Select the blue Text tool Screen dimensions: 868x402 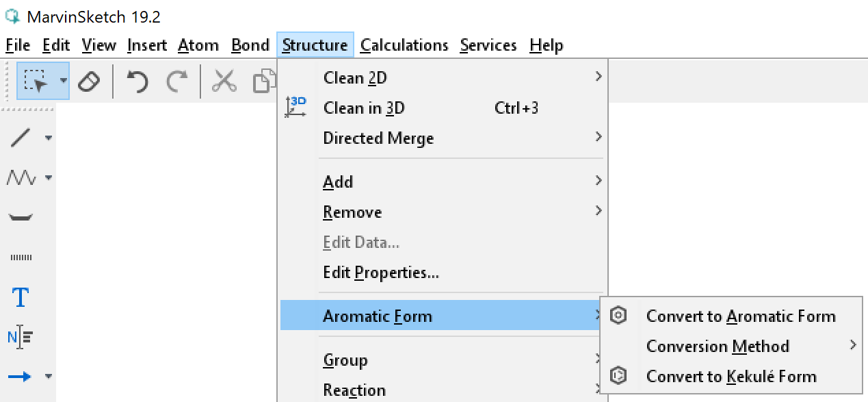[x=21, y=297]
